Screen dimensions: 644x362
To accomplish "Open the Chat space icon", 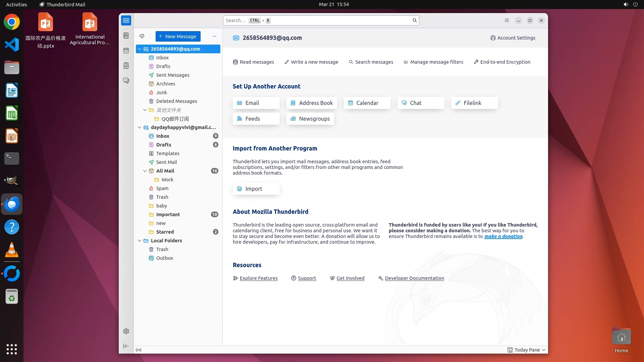I will point(126,81).
